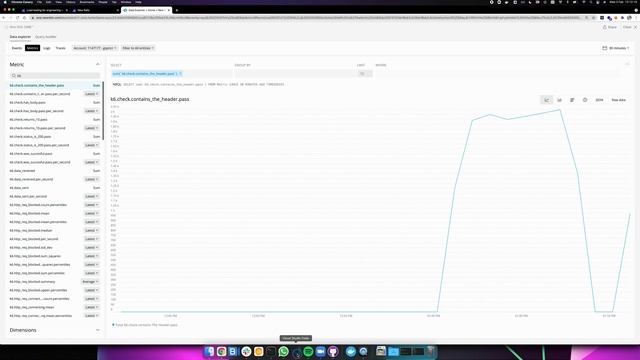640x360 pixels.
Task: Open Latest dropdown for k6.check.has_body.pass.per_second
Action: click(91, 111)
